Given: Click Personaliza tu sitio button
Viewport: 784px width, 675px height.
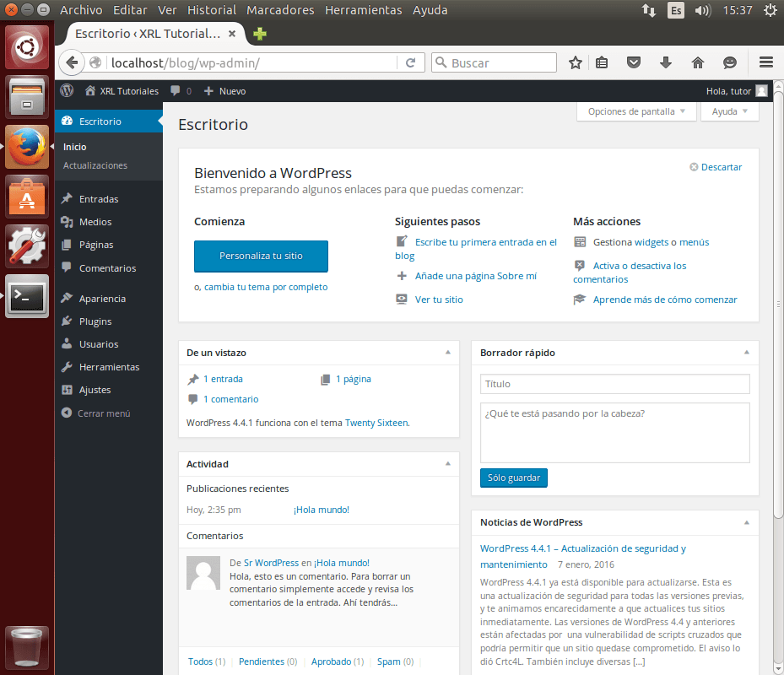Looking at the screenshot, I should [x=261, y=256].
